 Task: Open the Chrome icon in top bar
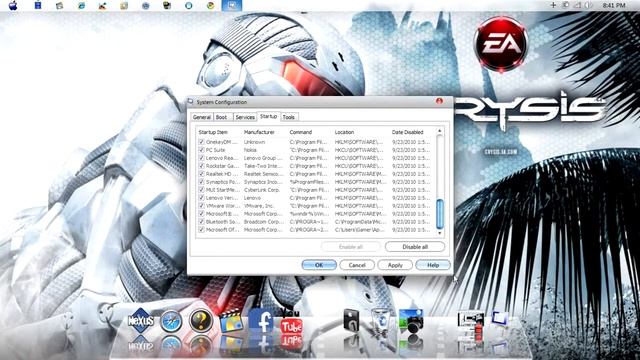coord(211,5)
